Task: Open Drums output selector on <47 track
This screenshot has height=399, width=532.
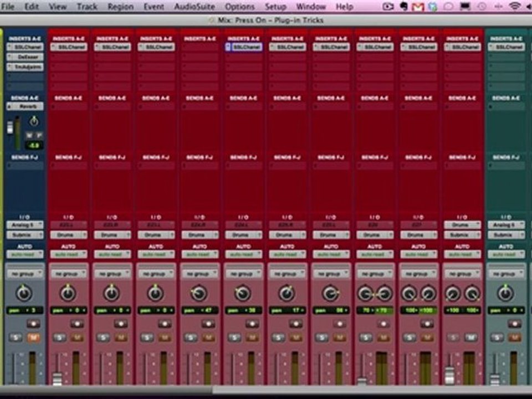Action: click(200, 235)
